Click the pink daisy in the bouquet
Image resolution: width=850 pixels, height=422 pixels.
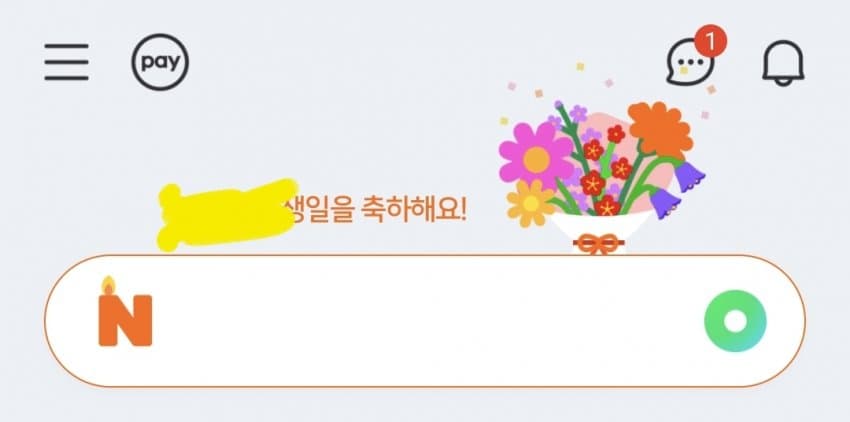pos(536,157)
